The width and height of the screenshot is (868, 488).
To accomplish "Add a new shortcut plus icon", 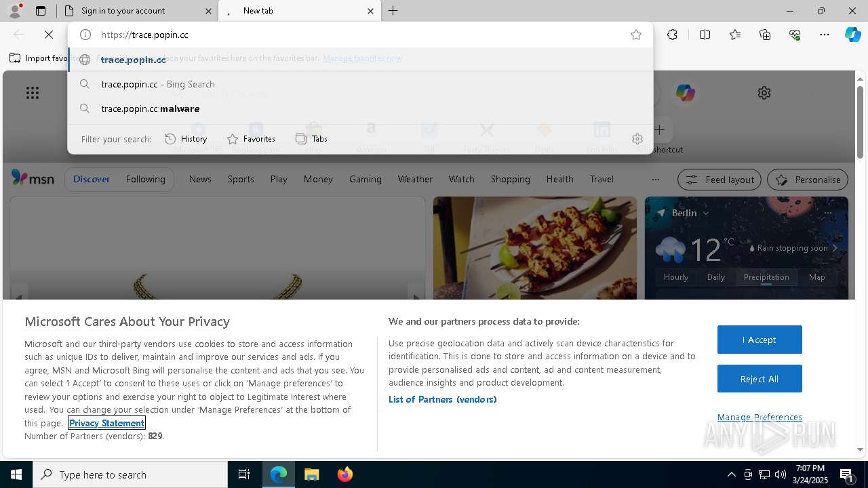I will pos(660,129).
